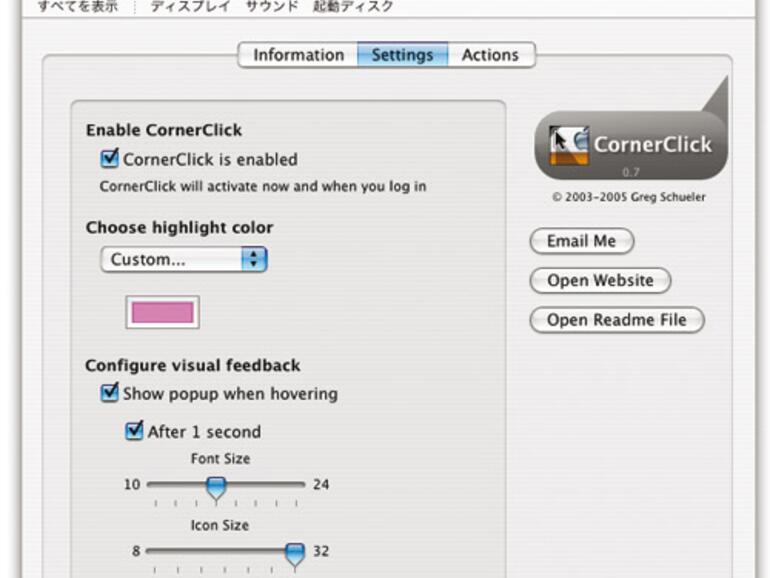Switch to the Information tab
770x578 pixels.
tap(298, 55)
